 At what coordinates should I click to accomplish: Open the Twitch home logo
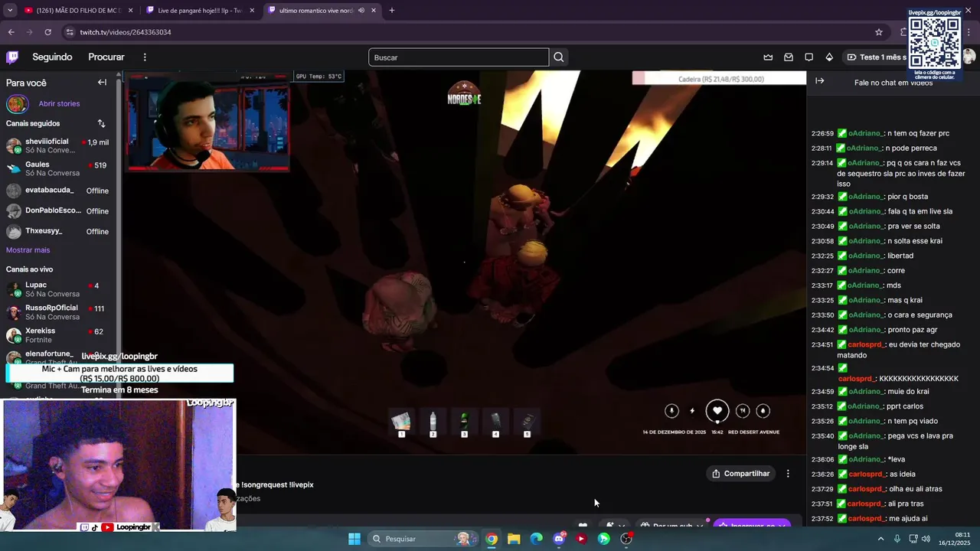coord(12,57)
